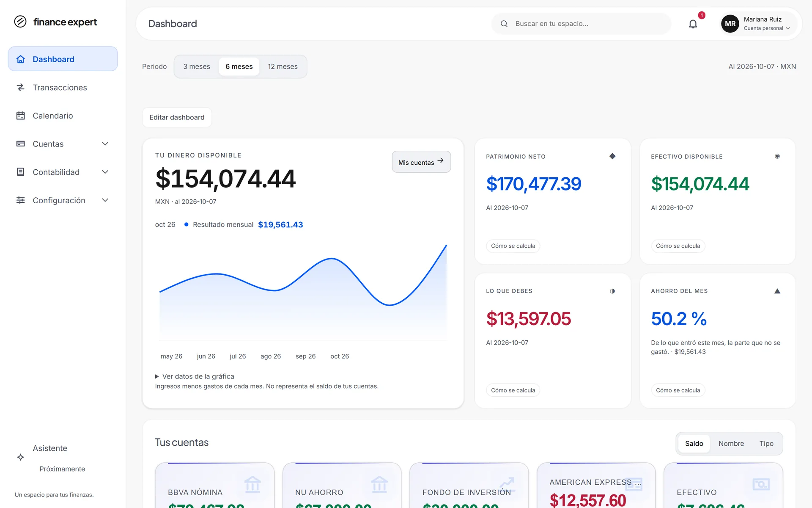
Task: Click the finance expert logo icon
Action: click(x=20, y=22)
